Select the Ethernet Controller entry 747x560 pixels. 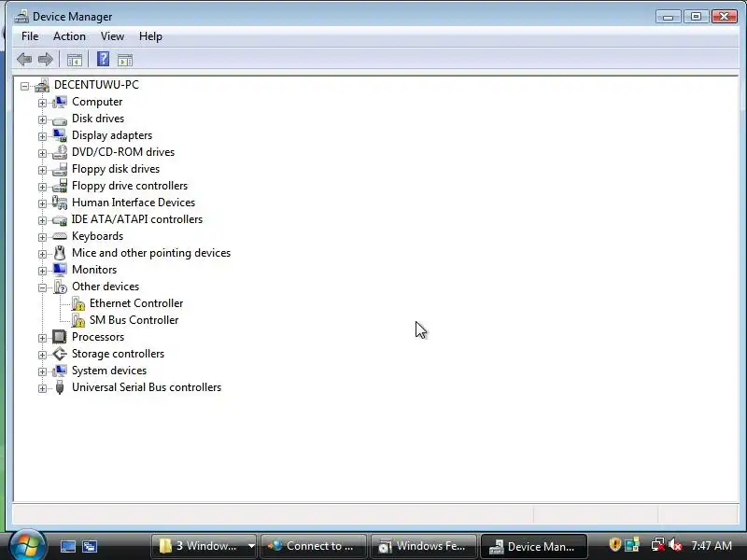(136, 303)
